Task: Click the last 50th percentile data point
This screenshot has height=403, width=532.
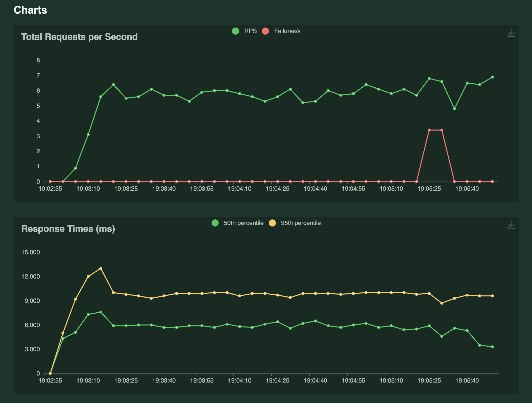Action: (x=492, y=347)
